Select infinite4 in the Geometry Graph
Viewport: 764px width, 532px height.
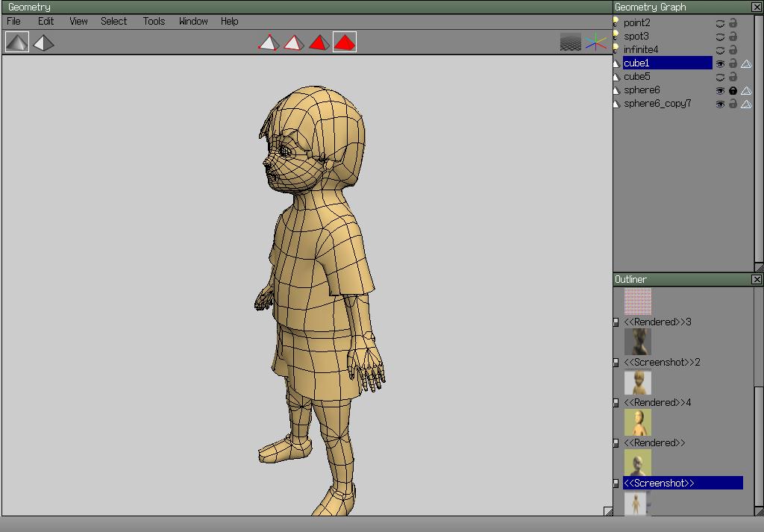[x=641, y=50]
